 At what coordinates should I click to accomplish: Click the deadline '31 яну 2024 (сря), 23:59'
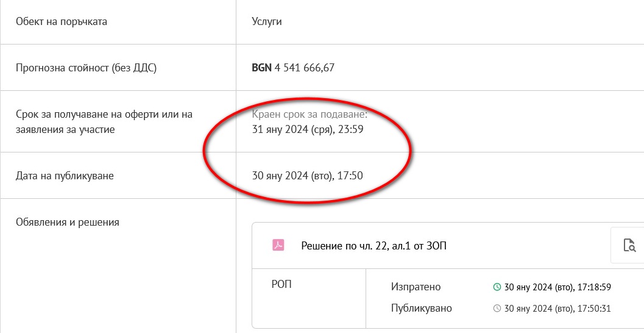[x=308, y=129]
